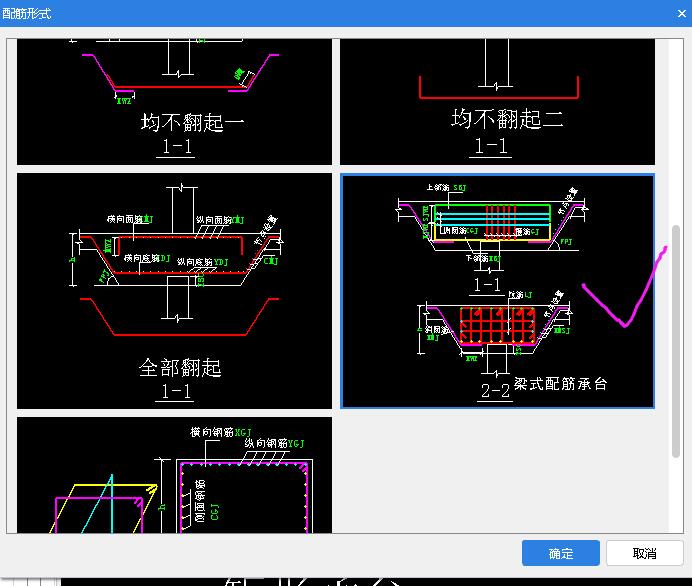The width and height of the screenshot is (692, 586).
Task: Pick the thumbnail showing 横向钢筋XGJ diagram
Action: pos(174,475)
